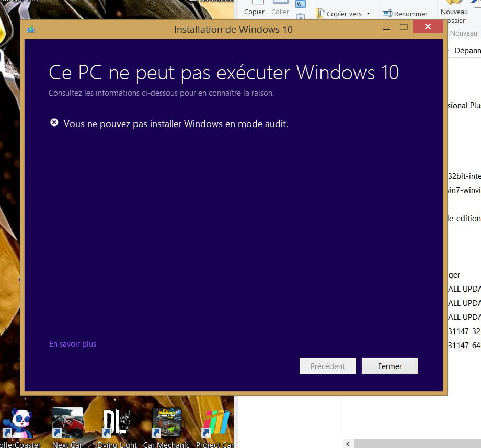
Task: Open the Car Mechanic desktop shortcut icon
Action: click(167, 422)
